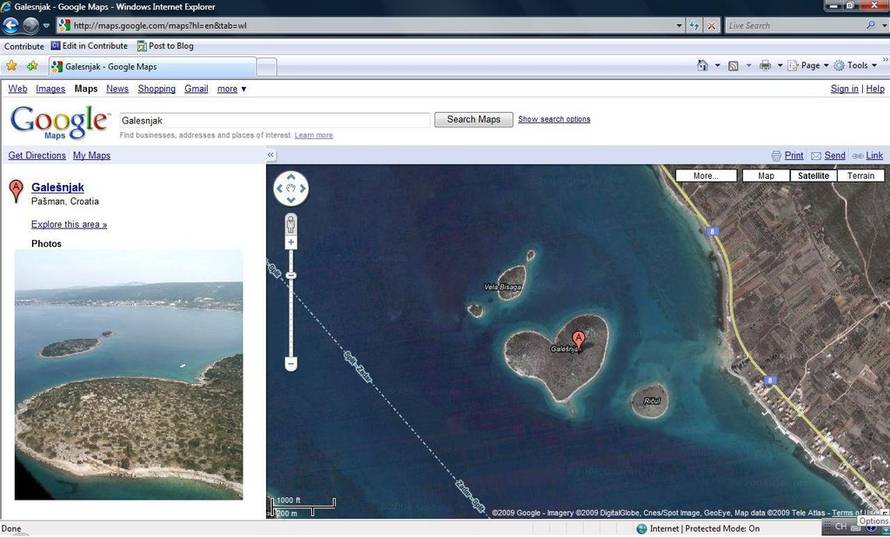Stop loading with the red X icon
The image size is (890, 537).
711,26
